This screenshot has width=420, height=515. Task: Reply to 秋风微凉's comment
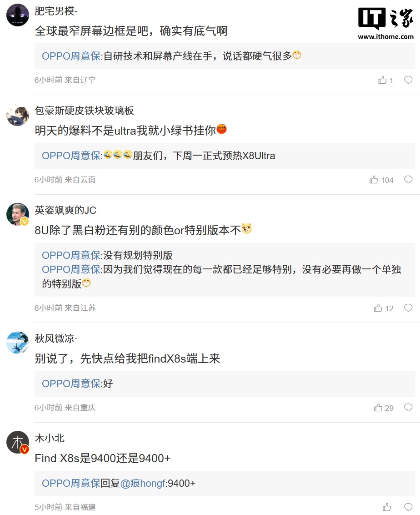click(408, 408)
